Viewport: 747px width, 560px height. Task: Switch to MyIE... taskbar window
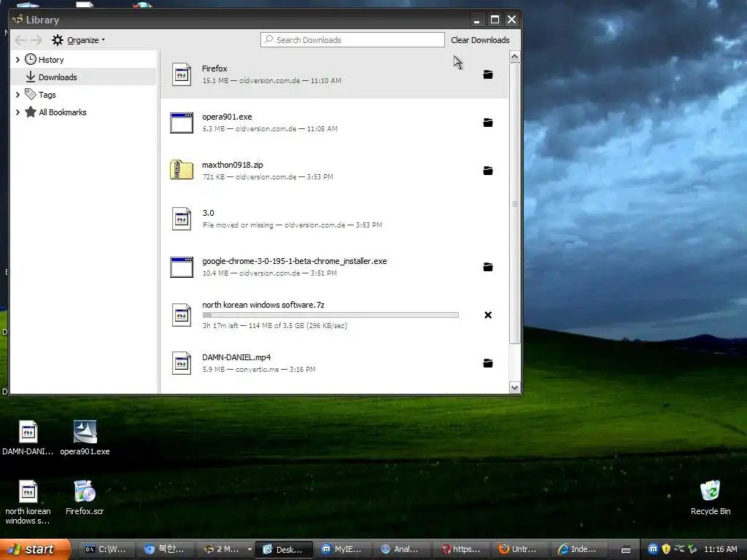[x=341, y=549]
